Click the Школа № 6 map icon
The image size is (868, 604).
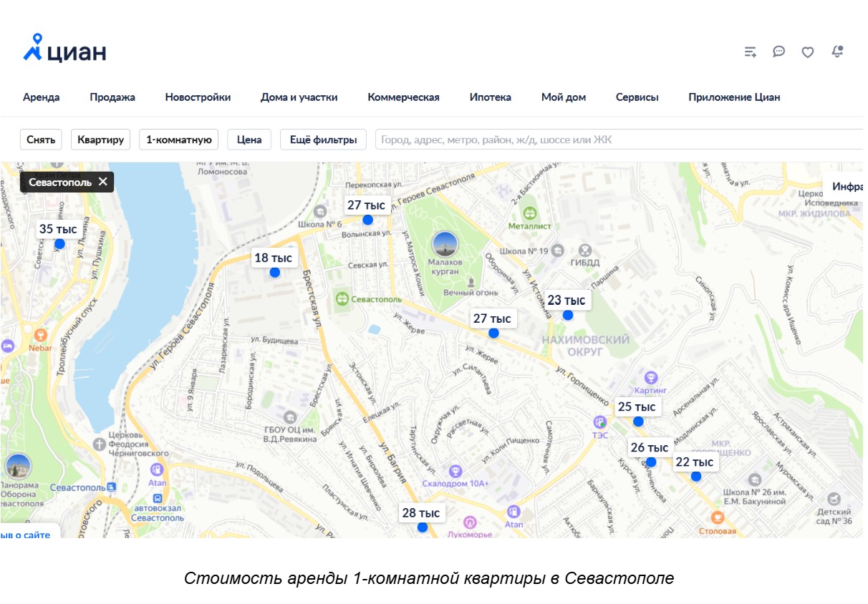click(320, 210)
